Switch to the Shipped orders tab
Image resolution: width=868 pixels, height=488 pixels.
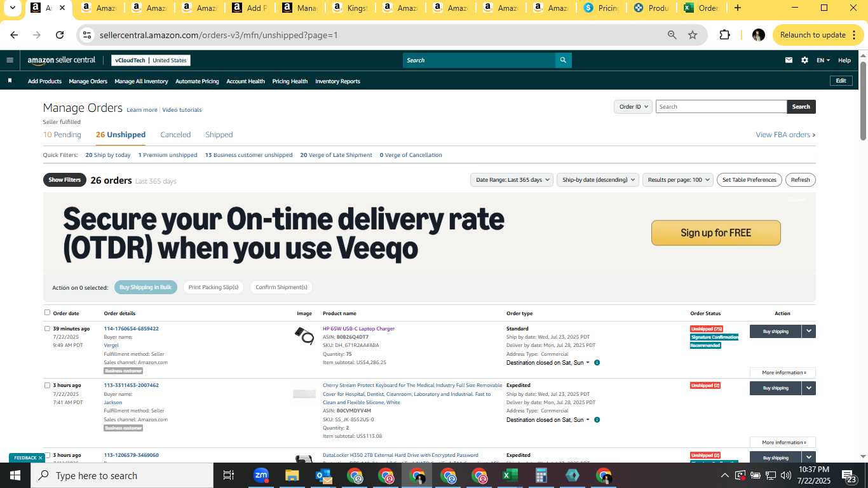(x=219, y=135)
